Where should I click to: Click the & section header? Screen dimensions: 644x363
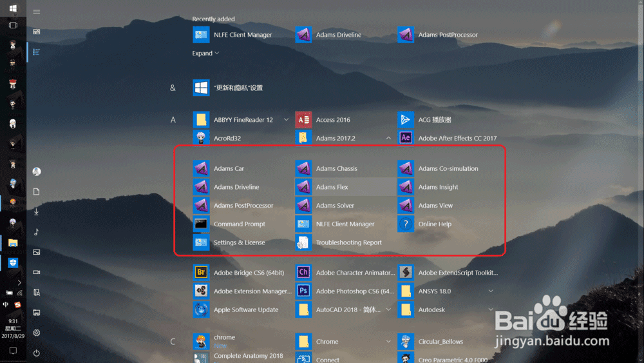173,88
